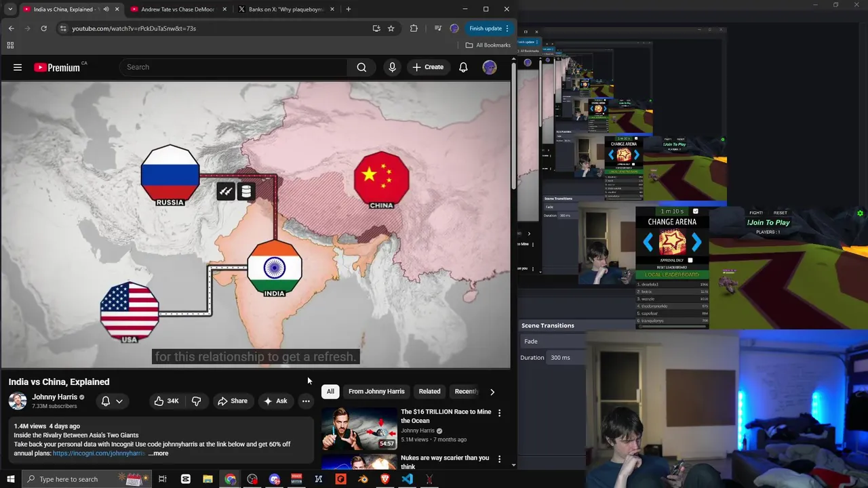Close the India vs China tab
The width and height of the screenshot is (868, 488).
pos(117,9)
